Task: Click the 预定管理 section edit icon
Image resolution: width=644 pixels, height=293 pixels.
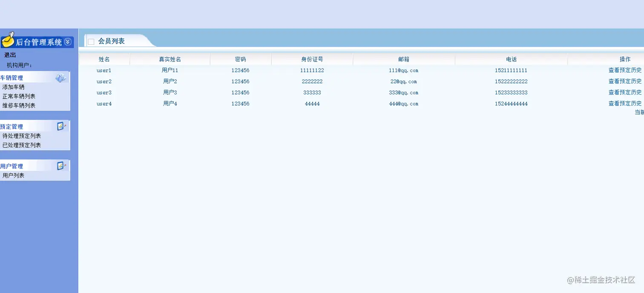Action: pyautogui.click(x=61, y=126)
